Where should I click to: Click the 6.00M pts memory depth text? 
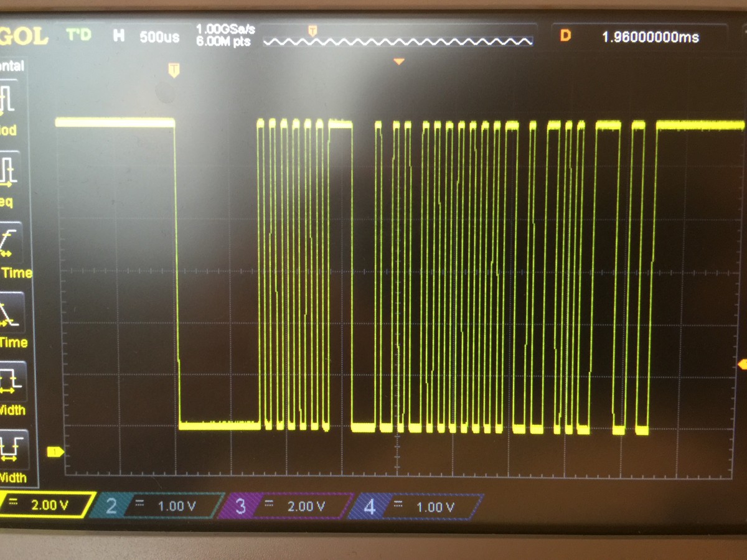(223, 41)
